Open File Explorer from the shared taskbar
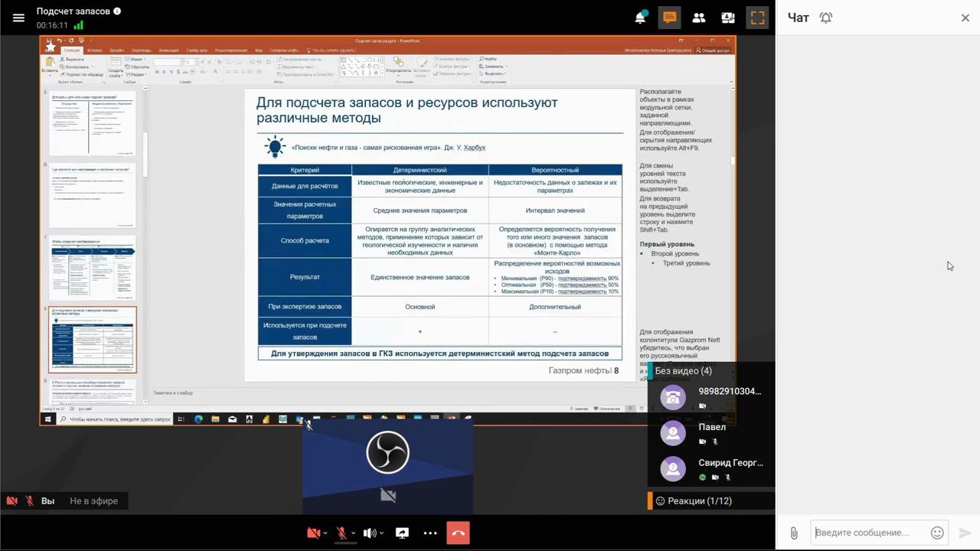Screen dimensions: 980x551 tap(215, 419)
